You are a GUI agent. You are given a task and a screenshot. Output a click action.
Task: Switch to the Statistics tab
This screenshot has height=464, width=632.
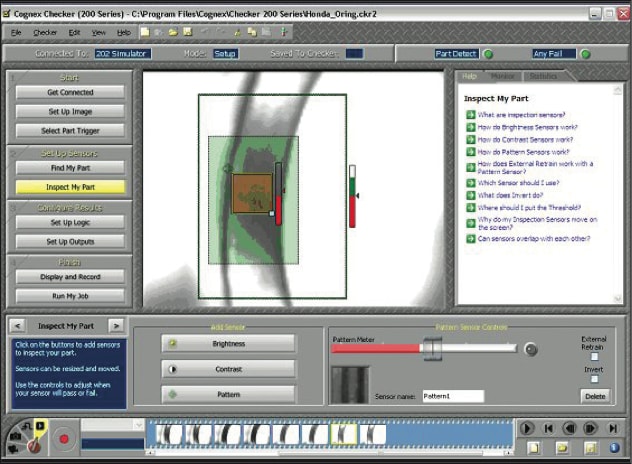click(x=543, y=76)
